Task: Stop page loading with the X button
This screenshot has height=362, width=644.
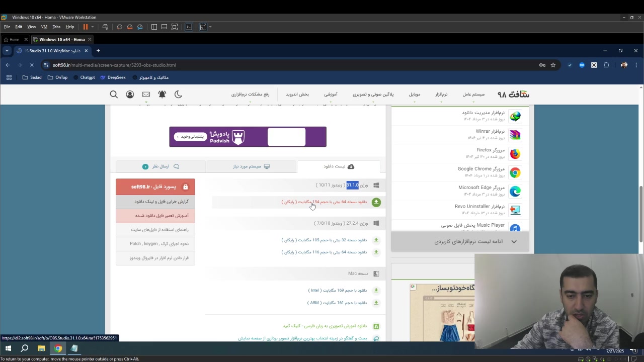Action: [x=31, y=65]
